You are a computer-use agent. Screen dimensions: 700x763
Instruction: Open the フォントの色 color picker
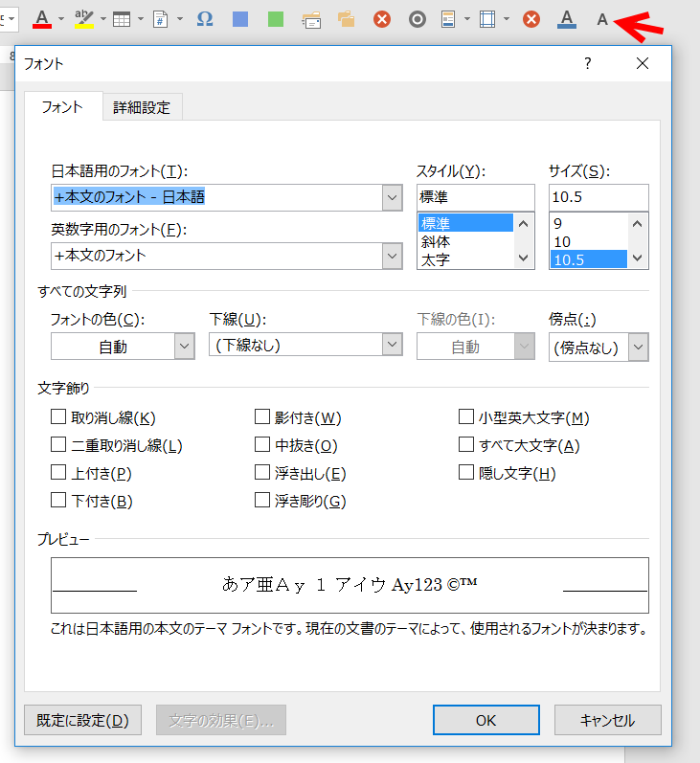pos(184,348)
